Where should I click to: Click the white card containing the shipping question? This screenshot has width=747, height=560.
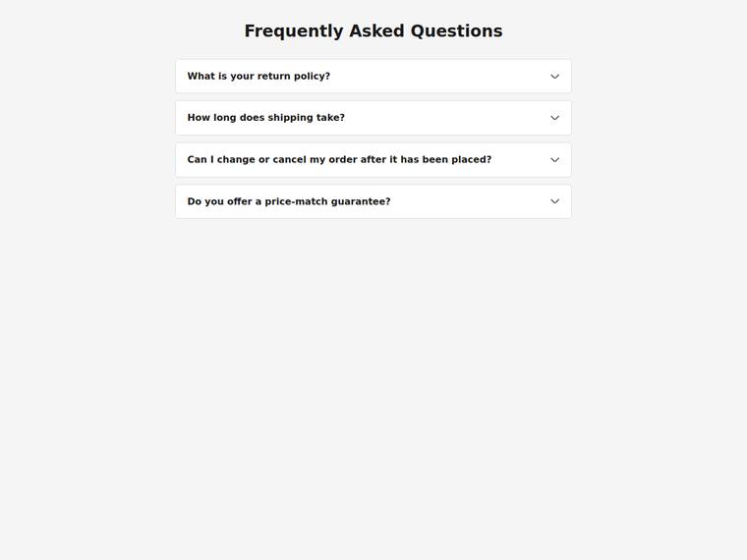[x=373, y=118]
